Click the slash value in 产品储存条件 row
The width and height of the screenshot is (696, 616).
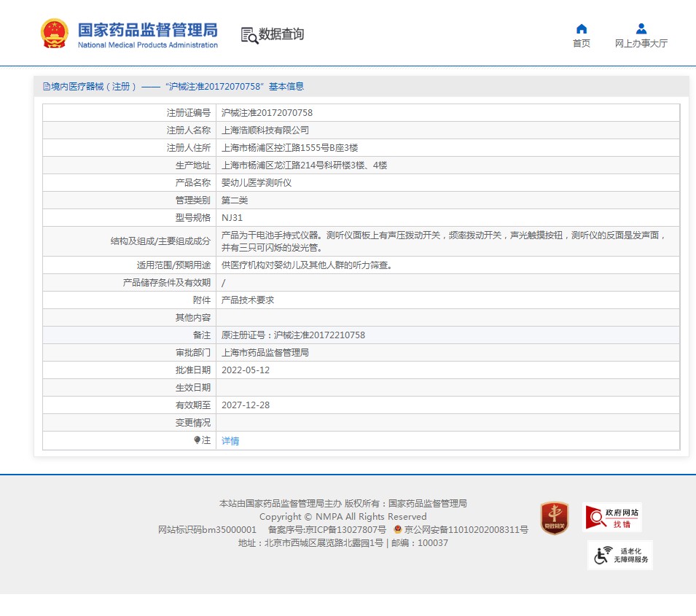[223, 283]
